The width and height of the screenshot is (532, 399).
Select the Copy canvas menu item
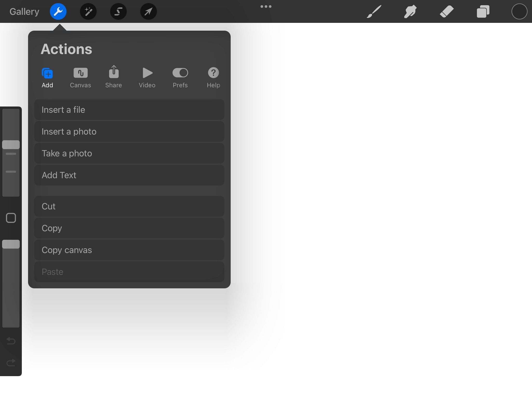click(129, 250)
